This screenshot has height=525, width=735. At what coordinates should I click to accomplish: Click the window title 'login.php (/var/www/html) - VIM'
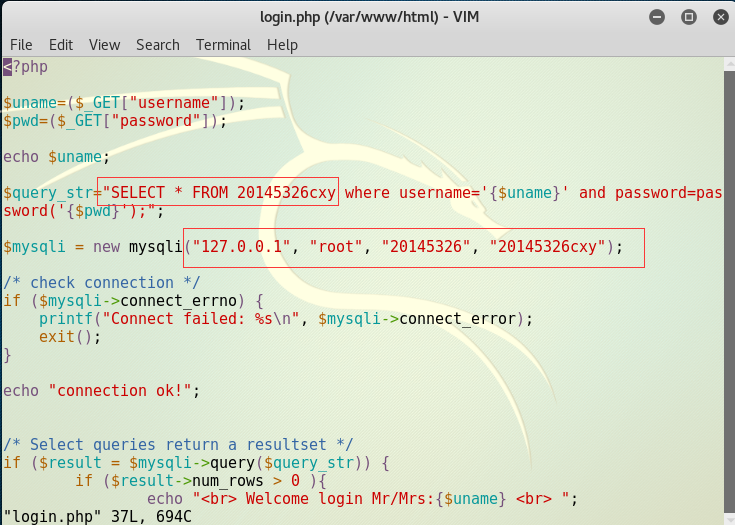click(x=369, y=17)
